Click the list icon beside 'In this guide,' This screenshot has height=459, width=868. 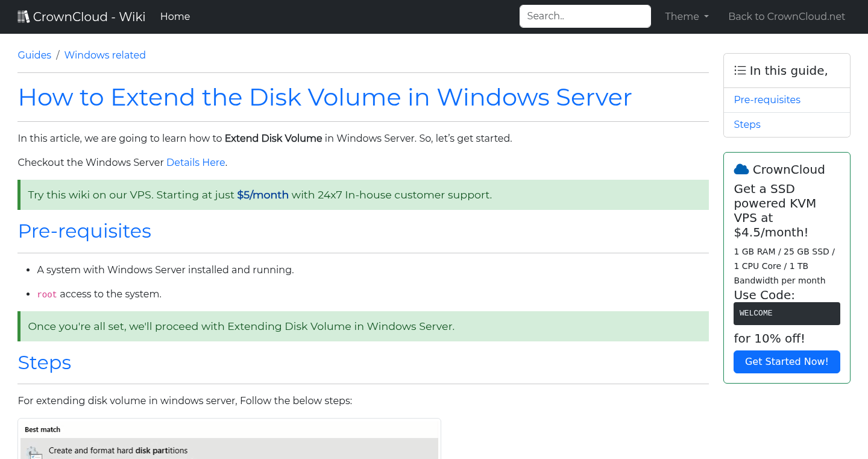coord(740,70)
